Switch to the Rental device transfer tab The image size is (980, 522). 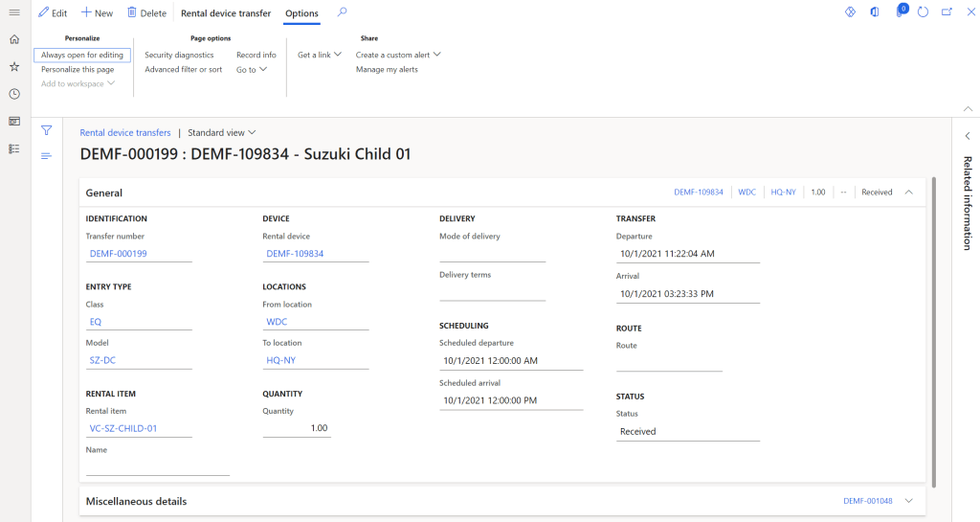click(226, 13)
